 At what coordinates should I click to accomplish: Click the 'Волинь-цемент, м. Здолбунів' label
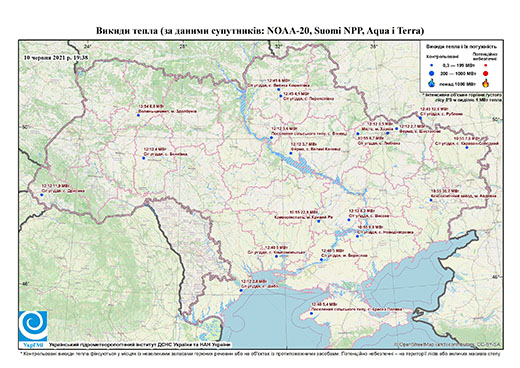pos(167,111)
